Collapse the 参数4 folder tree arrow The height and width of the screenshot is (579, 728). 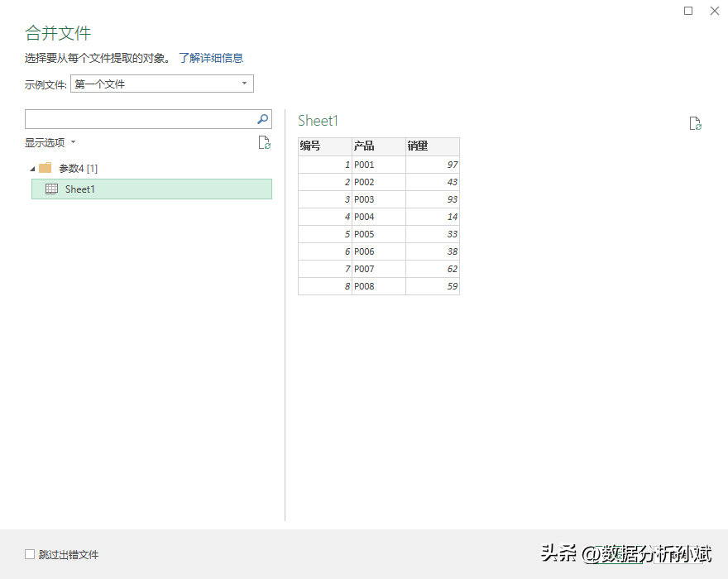(x=32, y=169)
